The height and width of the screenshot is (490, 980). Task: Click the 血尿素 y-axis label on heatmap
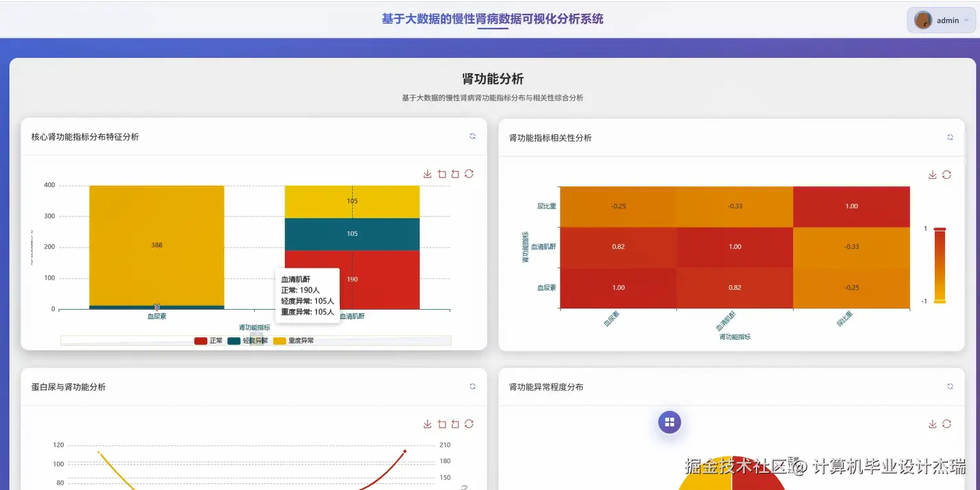click(546, 288)
